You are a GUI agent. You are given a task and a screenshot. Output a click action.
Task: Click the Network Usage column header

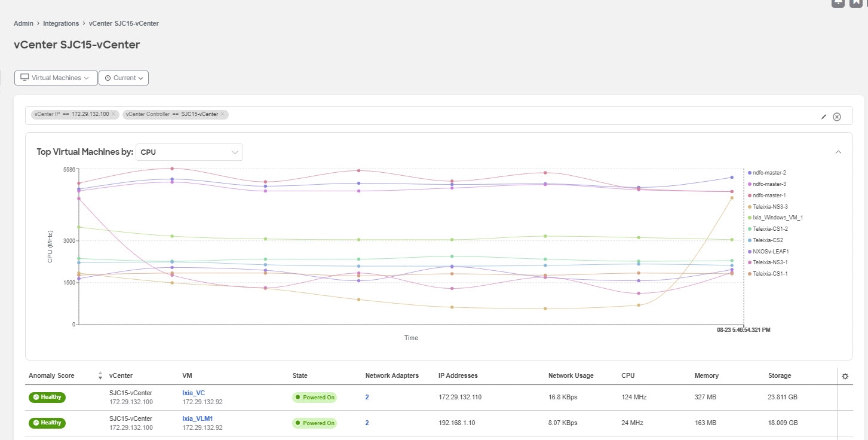571,376
